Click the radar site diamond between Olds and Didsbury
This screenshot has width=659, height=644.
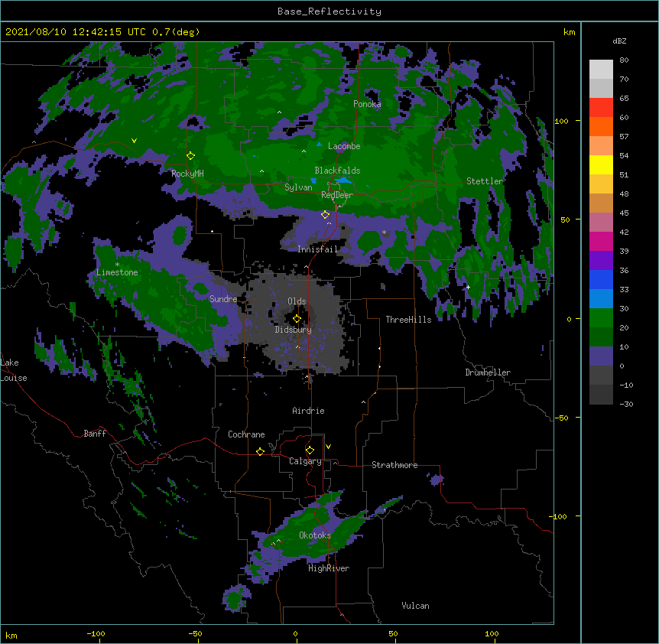[297, 319]
